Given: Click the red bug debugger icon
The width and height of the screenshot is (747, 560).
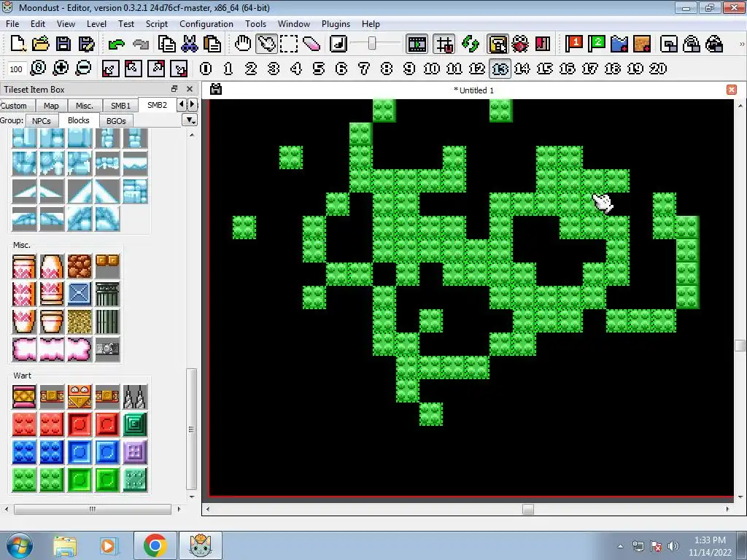Looking at the screenshot, I should 520,44.
